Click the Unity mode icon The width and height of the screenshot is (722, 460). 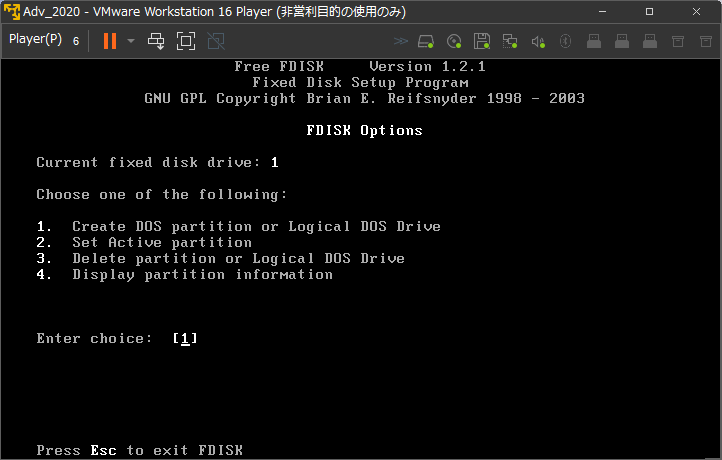(x=216, y=41)
